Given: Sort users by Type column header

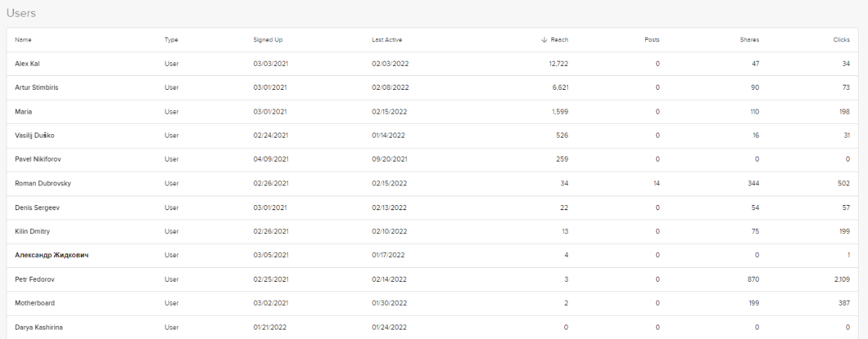Looking at the screenshot, I should (x=171, y=40).
